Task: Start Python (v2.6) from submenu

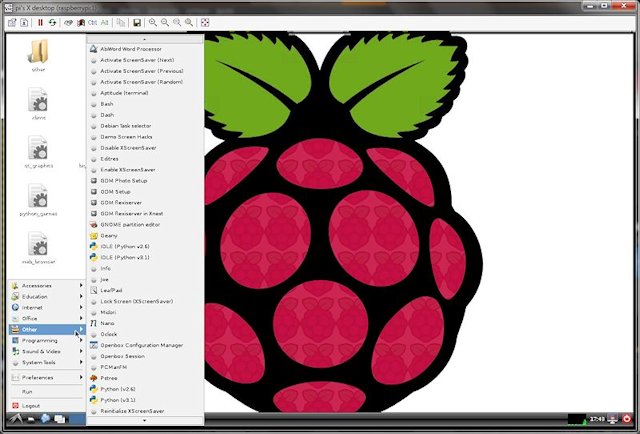Action: [x=145, y=389]
